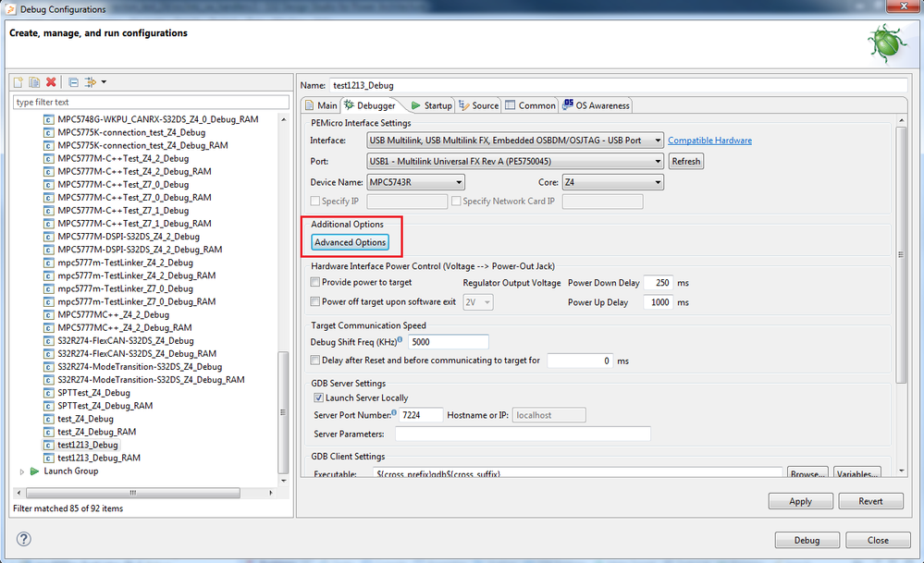Click the Apply button
The width and height of the screenshot is (924, 563).
(800, 501)
